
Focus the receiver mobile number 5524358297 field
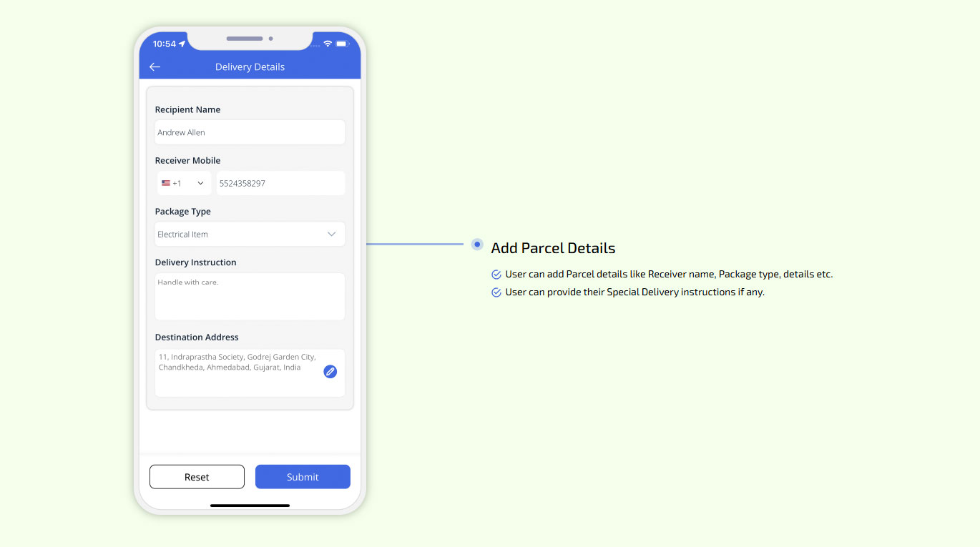280,183
